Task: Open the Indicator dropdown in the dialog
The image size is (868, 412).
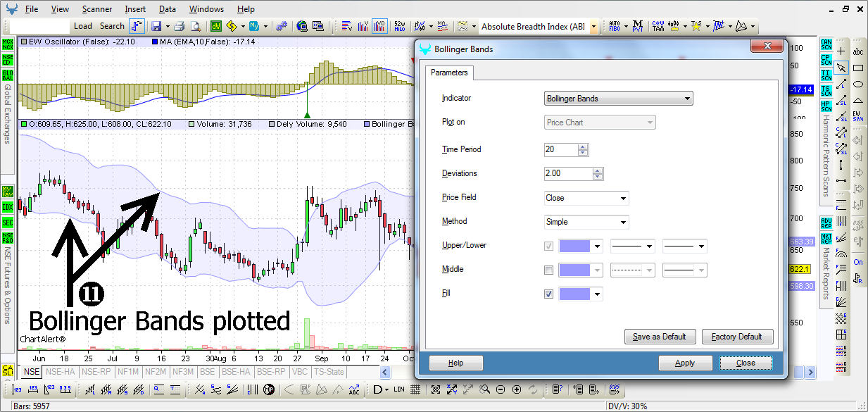Action: (619, 99)
